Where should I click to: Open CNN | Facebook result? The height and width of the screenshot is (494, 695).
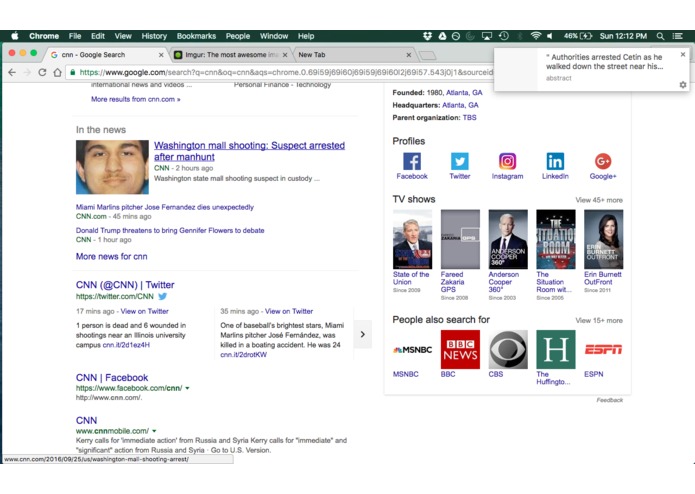pos(112,377)
